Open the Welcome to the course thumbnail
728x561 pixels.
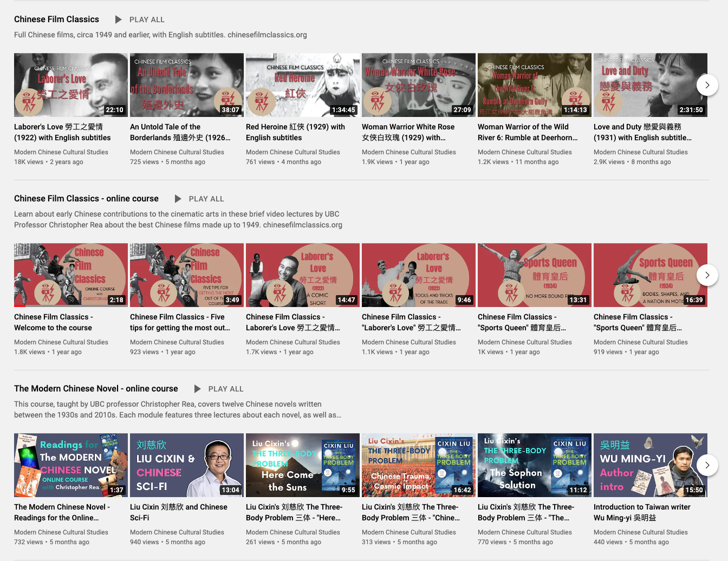(x=70, y=275)
